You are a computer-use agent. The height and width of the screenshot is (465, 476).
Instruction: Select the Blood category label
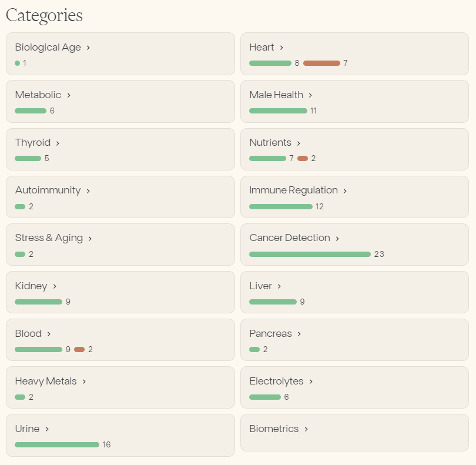[28, 333]
